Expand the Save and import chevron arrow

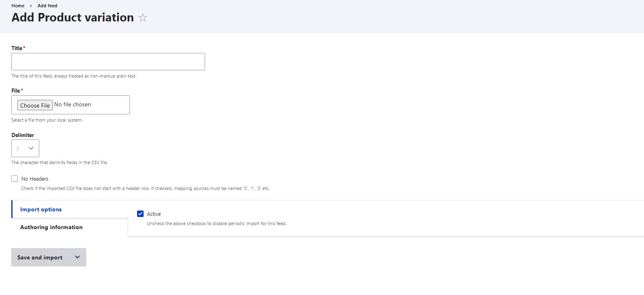77,257
